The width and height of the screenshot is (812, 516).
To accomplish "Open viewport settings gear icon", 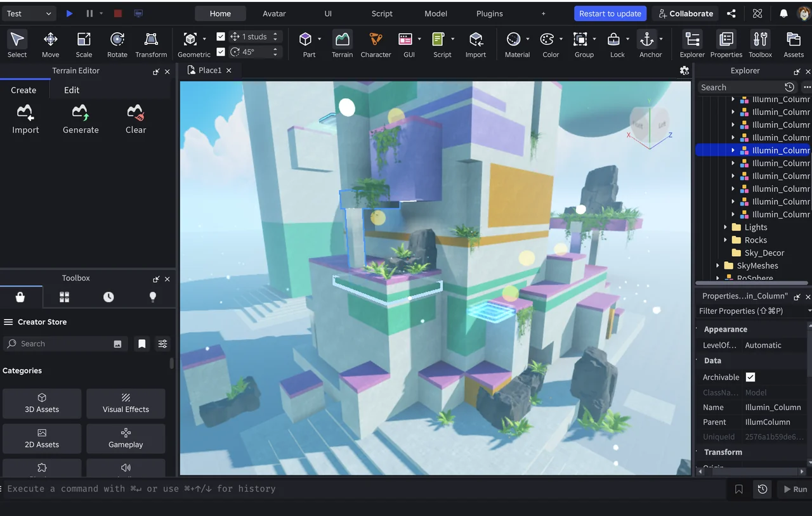I will click(684, 70).
